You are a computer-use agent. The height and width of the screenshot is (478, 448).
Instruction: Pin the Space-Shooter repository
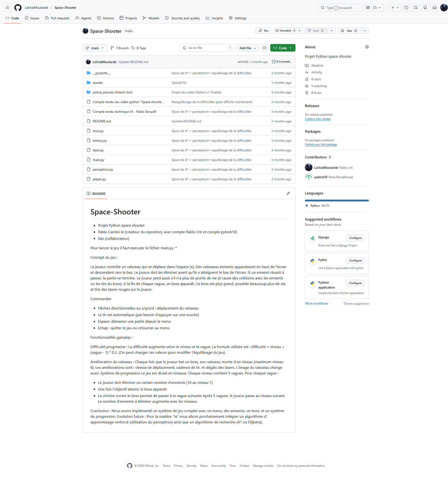(263, 31)
